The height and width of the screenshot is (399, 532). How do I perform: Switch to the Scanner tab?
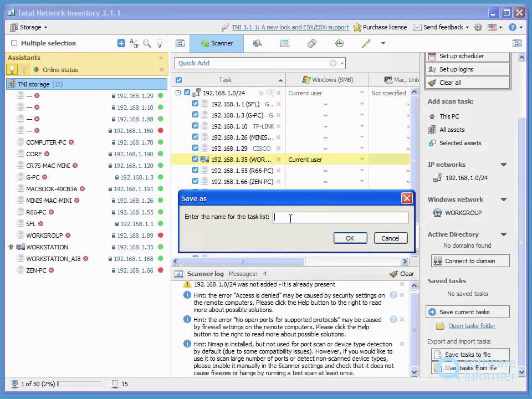217,43
